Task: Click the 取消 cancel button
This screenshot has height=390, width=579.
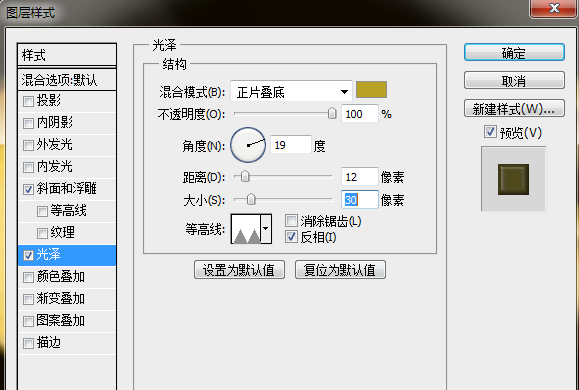Action: point(514,80)
